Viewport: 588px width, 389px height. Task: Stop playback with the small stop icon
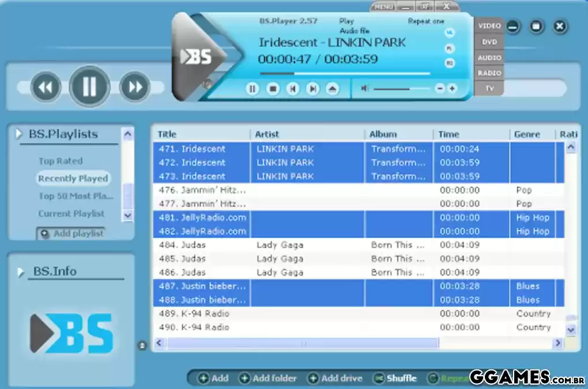click(273, 89)
